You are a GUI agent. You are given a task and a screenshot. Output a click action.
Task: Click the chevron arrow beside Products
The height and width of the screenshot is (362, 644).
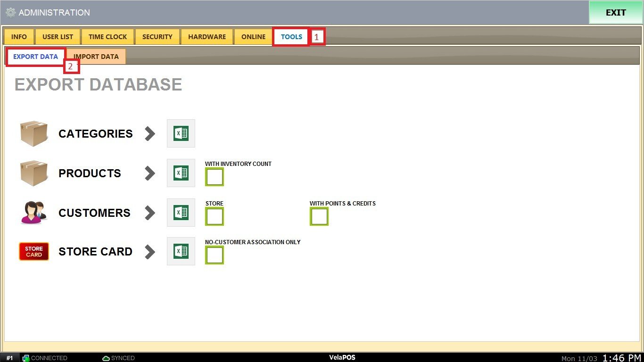pyautogui.click(x=150, y=173)
